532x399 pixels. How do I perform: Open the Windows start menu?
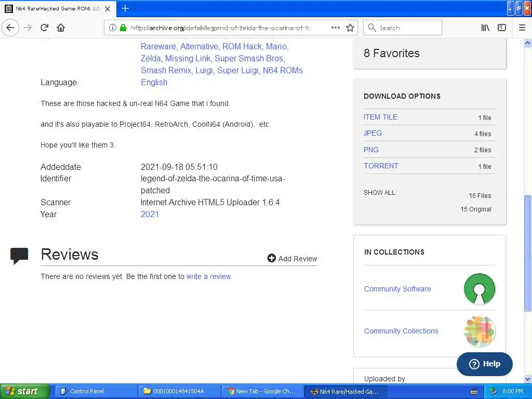coord(24,391)
